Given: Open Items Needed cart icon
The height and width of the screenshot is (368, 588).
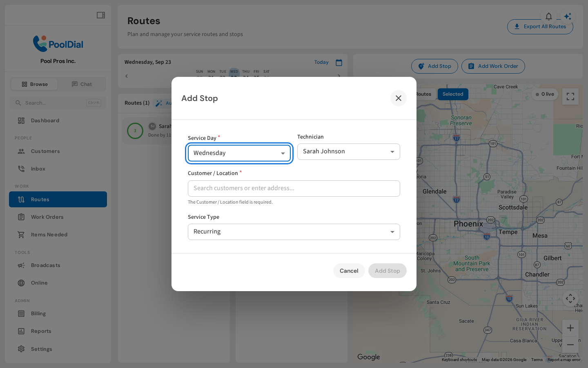Looking at the screenshot, I should (21, 235).
